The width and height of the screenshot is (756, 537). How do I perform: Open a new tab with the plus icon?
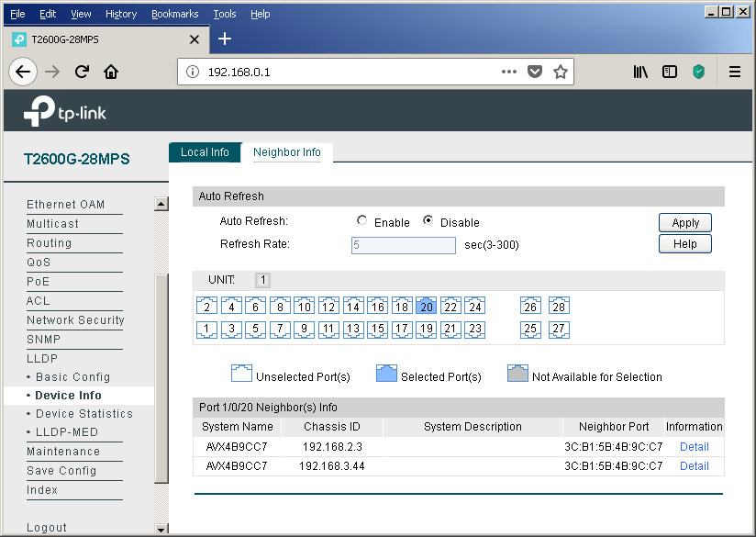click(x=225, y=39)
